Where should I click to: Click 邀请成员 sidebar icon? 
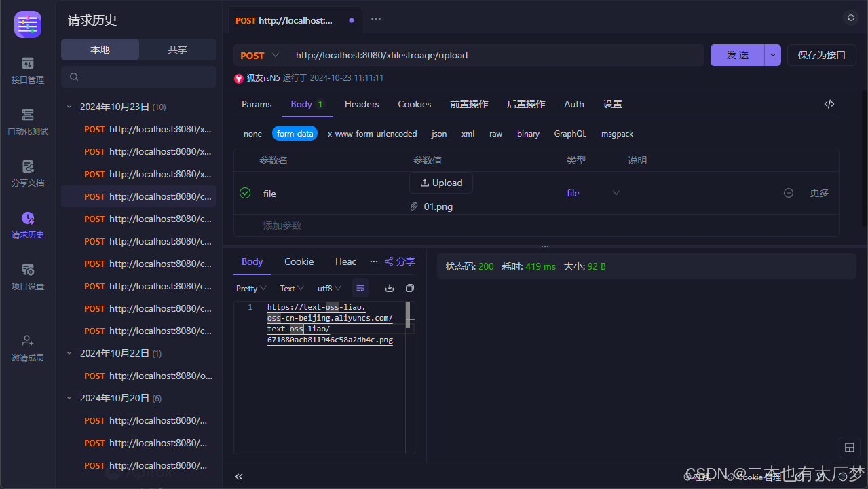(x=27, y=348)
